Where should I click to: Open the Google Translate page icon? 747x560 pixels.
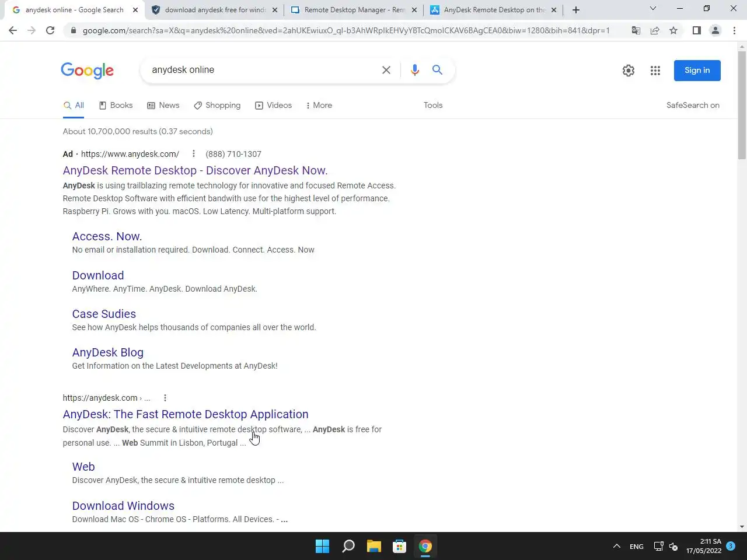tap(636, 30)
